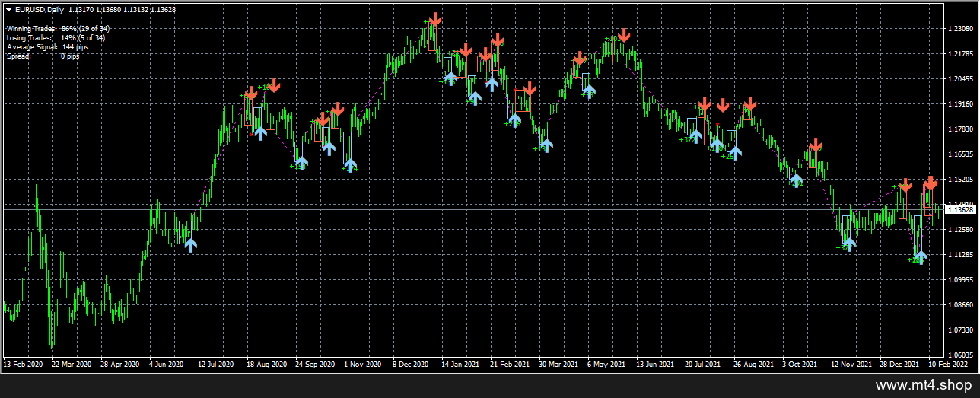
Task: Click price scale label 1.16535
Action: 960,154
